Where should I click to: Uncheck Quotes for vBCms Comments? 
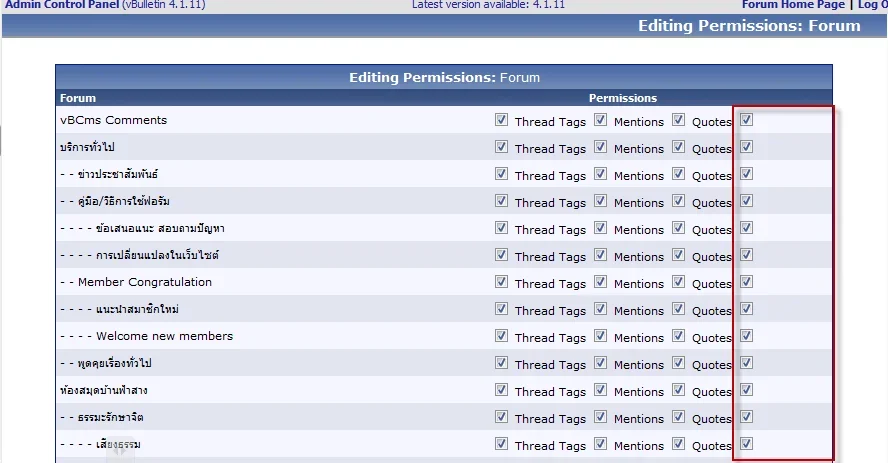click(678, 119)
